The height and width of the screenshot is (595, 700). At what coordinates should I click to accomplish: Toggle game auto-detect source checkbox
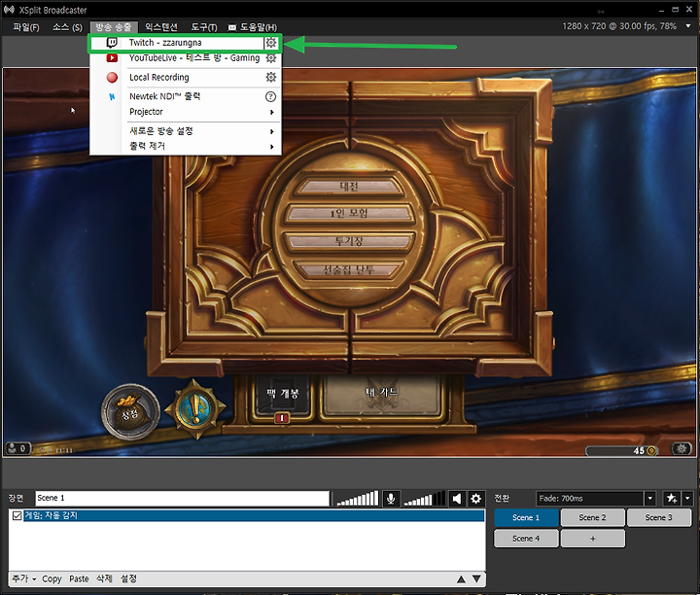[17, 515]
